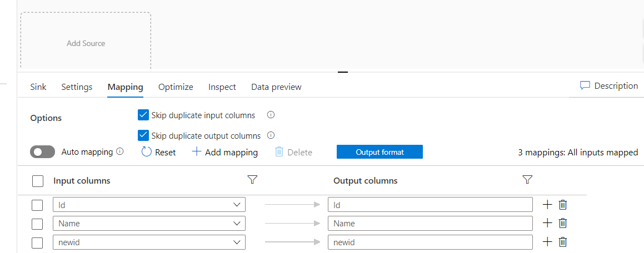Switch to the Data preview tab

tap(276, 87)
